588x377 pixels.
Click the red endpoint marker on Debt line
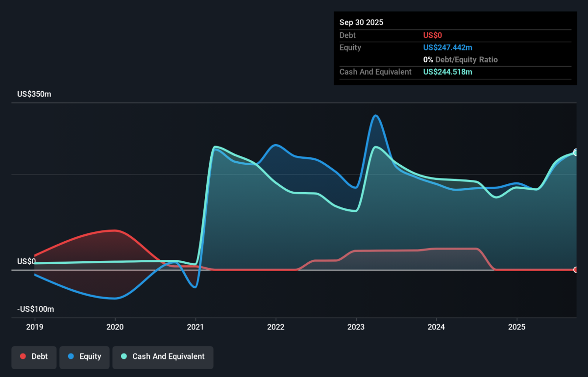[576, 270]
